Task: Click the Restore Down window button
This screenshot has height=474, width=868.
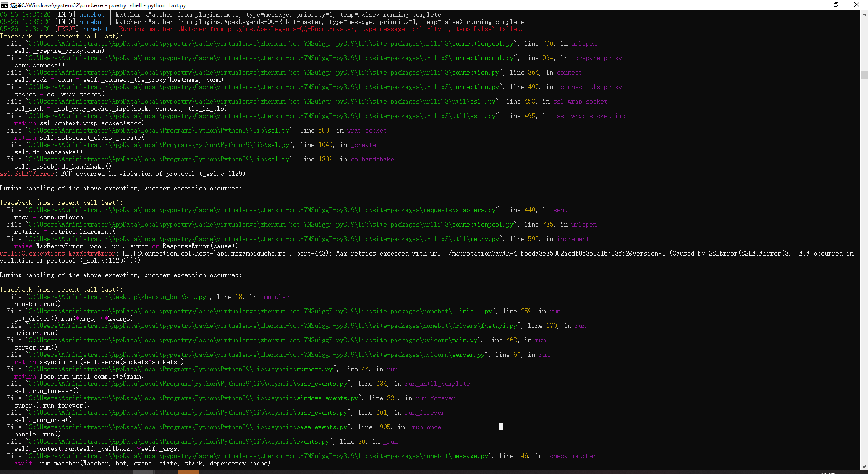Action: coord(836,5)
